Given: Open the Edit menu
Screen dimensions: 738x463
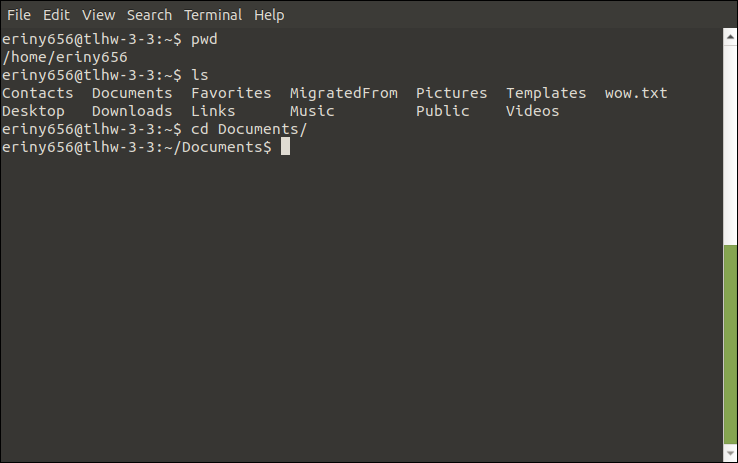Looking at the screenshot, I should coord(56,15).
